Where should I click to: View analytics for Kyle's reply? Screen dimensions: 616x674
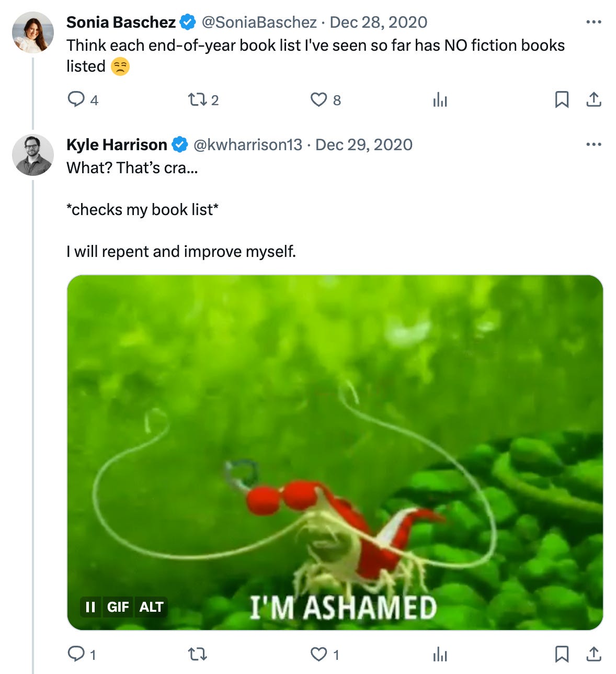point(440,654)
